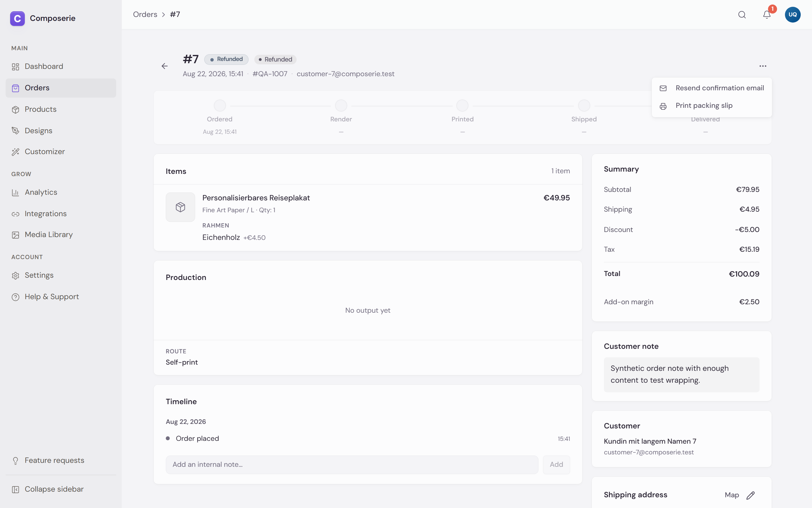Image resolution: width=812 pixels, height=508 pixels.
Task: Click the Orders breadcrumb link
Action: [x=145, y=14]
